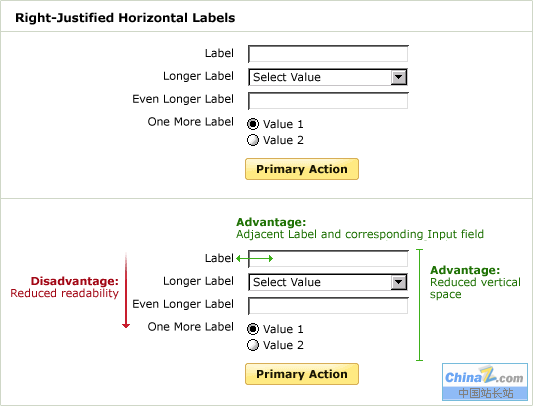The image size is (533, 406).
Task: Open the bottom Select Value dropdown arrow
Action: pyautogui.click(x=398, y=283)
